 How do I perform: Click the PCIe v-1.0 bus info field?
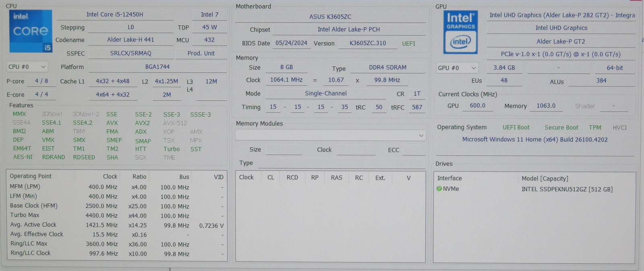(x=561, y=54)
